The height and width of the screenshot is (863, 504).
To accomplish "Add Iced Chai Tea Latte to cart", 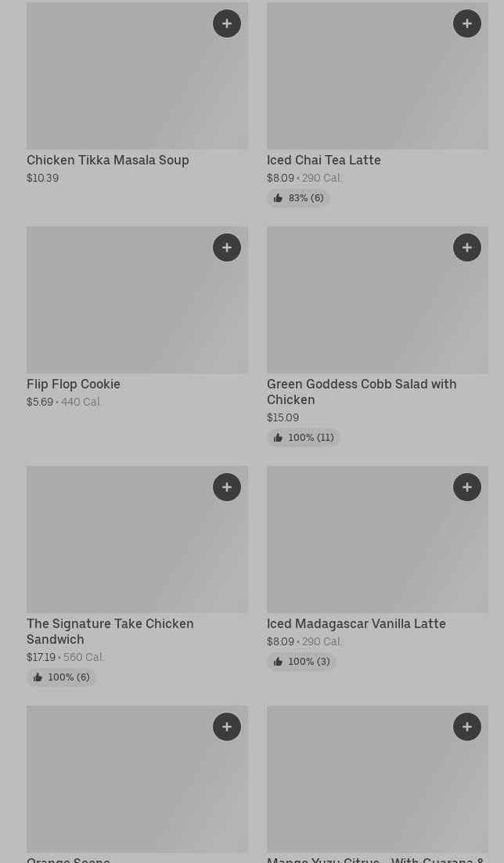I will pyautogui.click(x=467, y=23).
